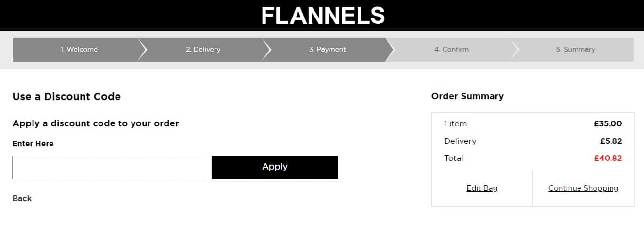Return to the 2. Delivery step

203,50
